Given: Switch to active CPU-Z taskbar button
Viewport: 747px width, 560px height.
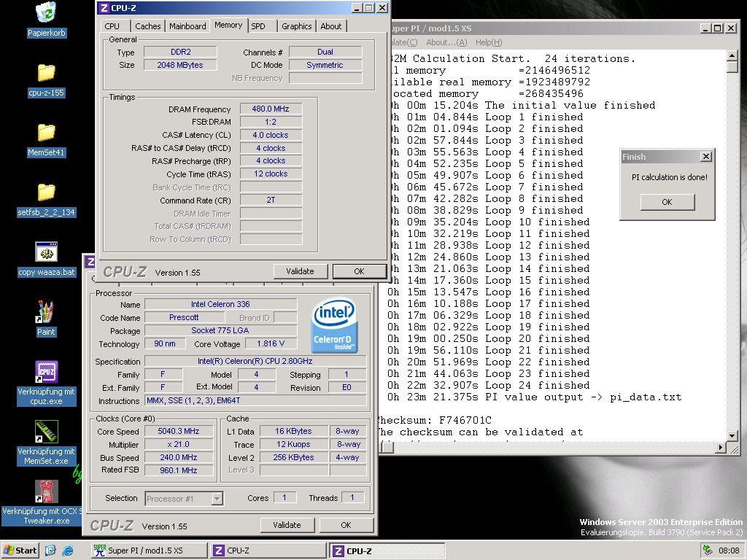Looking at the screenshot, I should [387, 551].
